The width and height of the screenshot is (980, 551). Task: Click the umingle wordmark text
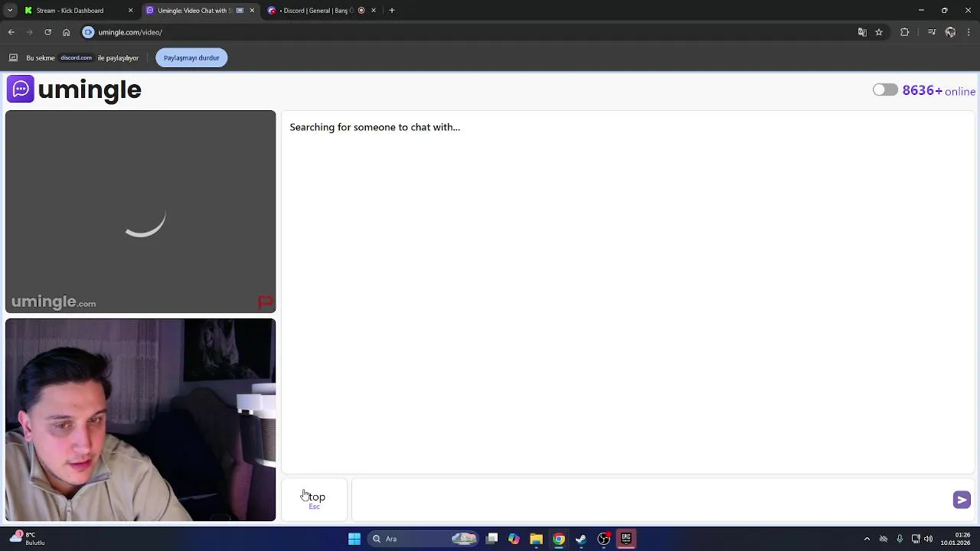[x=90, y=90]
